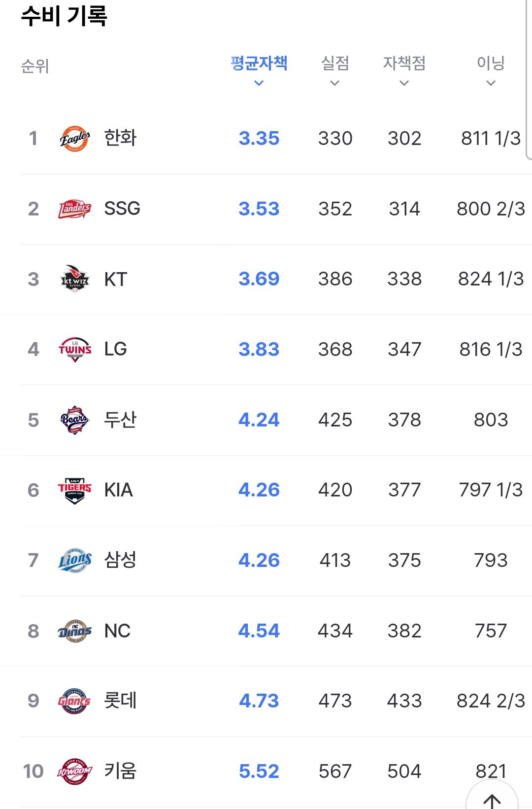Image resolution: width=532 pixels, height=809 pixels.
Task: Sort by 평균자책 column chevron
Action: [259, 83]
